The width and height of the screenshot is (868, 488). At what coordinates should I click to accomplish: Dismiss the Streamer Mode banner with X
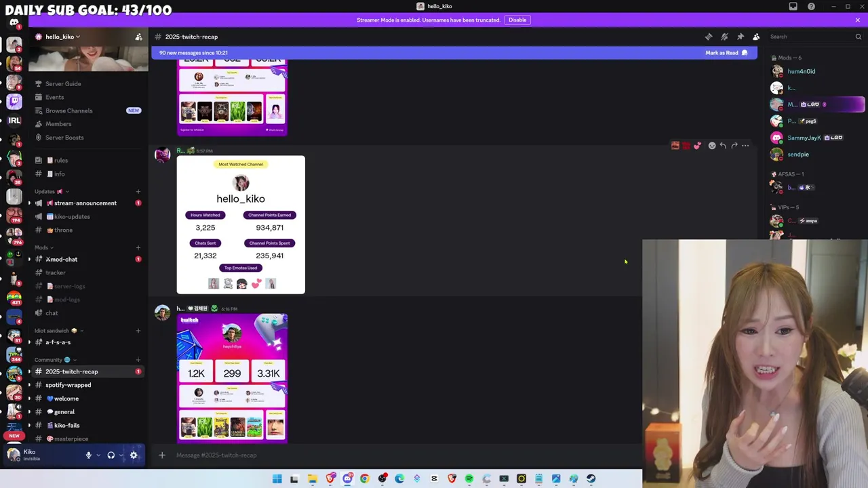coord(858,20)
